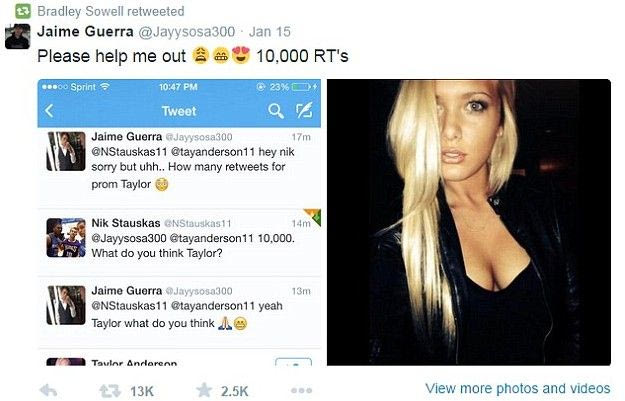Screen dimensions: 625x401
Task: Click the 2.5K favorites count
Action: point(234,391)
